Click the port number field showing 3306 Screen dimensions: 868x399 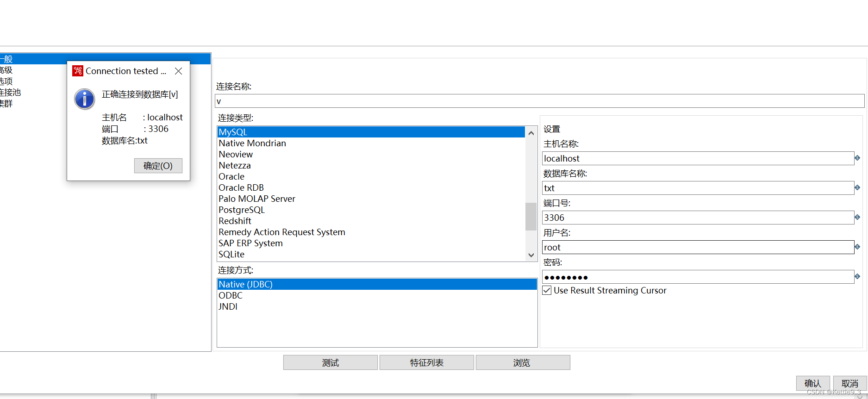tap(698, 218)
